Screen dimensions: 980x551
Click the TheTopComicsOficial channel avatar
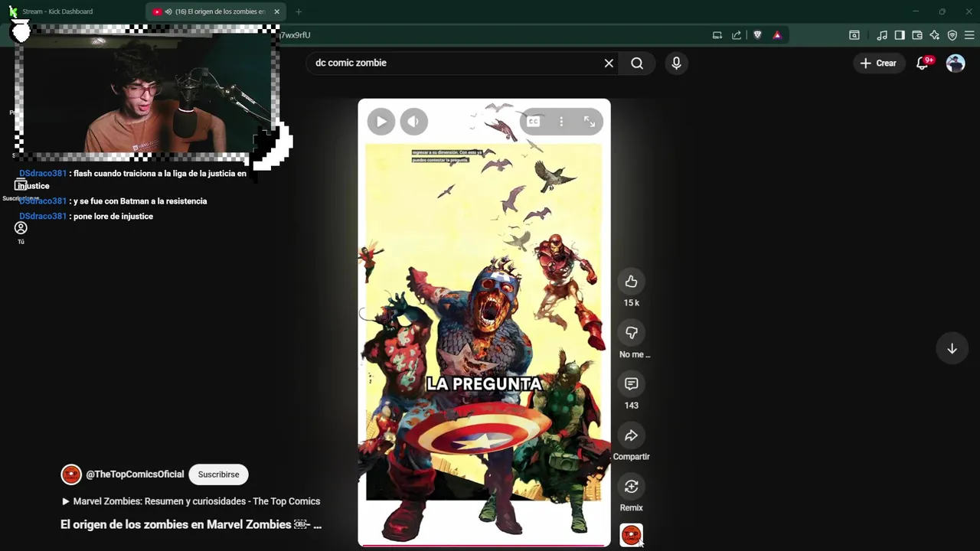point(71,474)
